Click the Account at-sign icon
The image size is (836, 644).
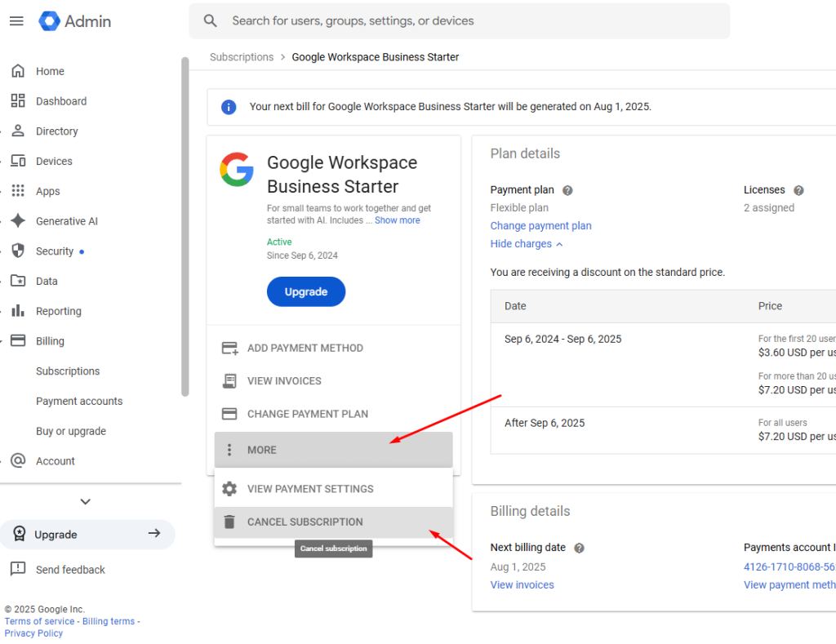point(18,460)
